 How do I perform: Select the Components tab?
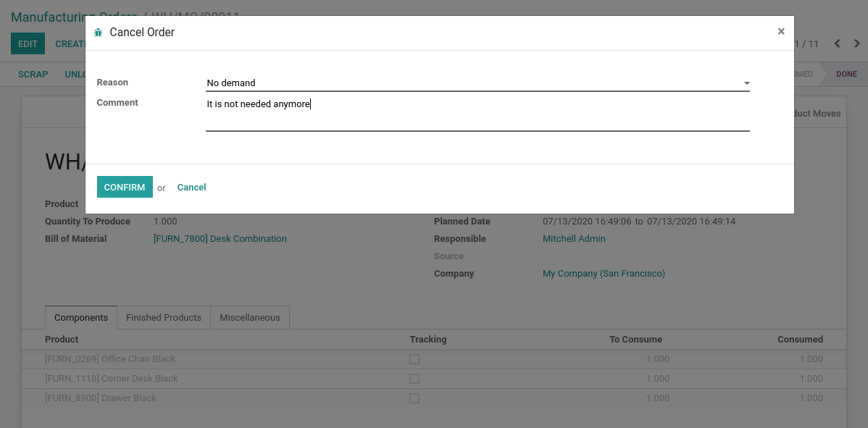(81, 318)
